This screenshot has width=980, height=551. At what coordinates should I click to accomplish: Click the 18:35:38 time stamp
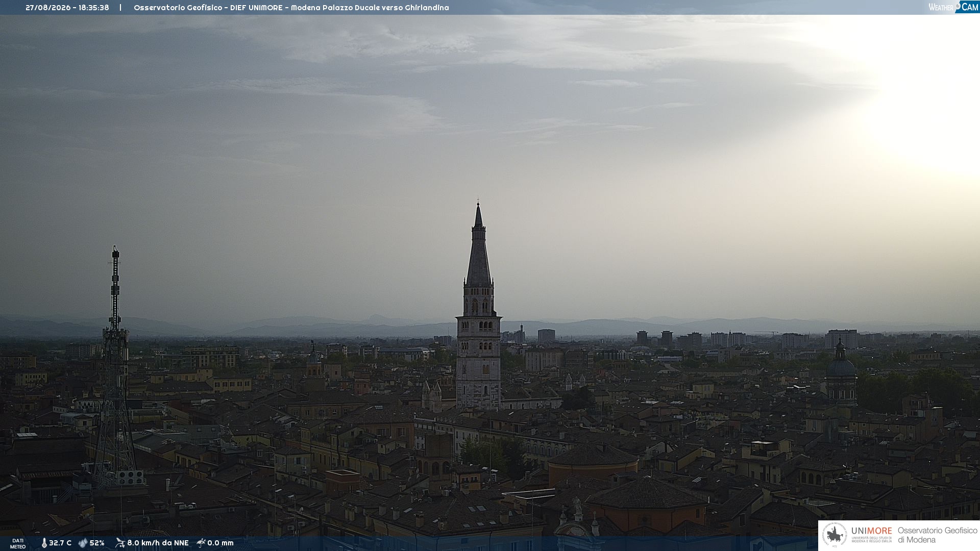[x=94, y=8]
